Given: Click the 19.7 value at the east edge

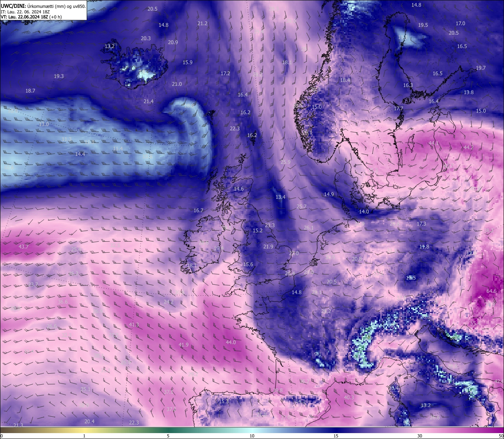Looking at the screenshot, I should pos(481,68).
